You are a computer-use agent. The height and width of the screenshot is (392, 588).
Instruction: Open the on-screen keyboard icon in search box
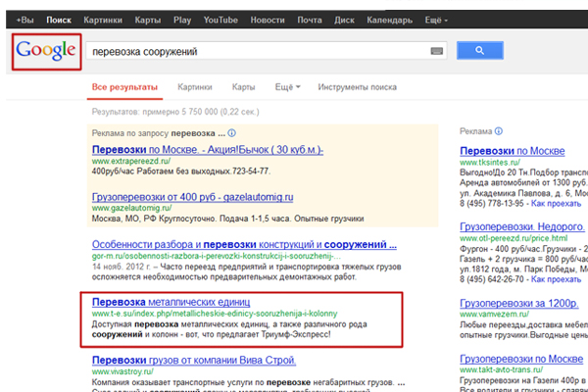click(x=436, y=51)
